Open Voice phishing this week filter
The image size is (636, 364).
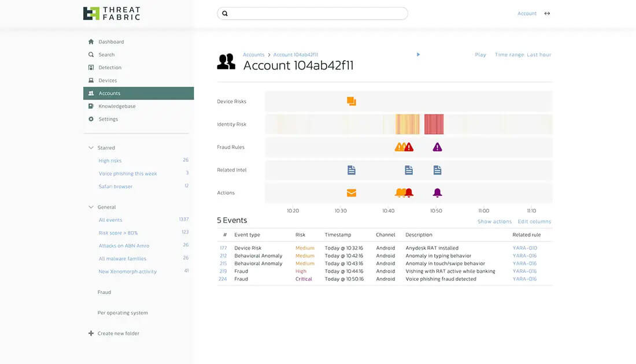(x=128, y=173)
